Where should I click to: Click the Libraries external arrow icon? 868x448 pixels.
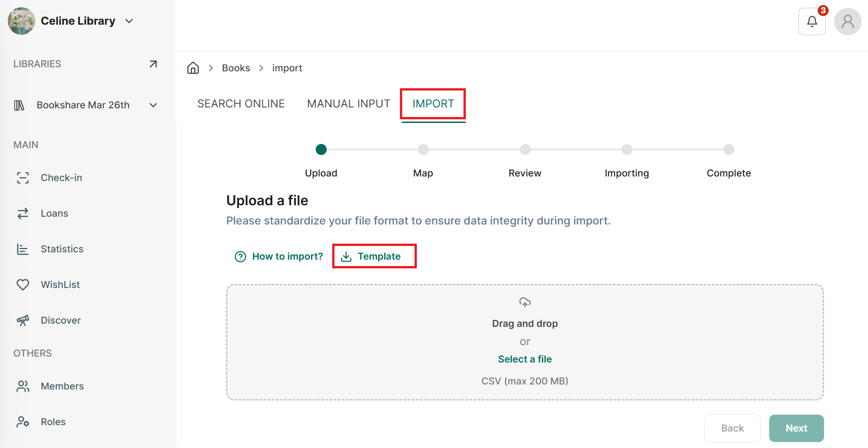(153, 64)
